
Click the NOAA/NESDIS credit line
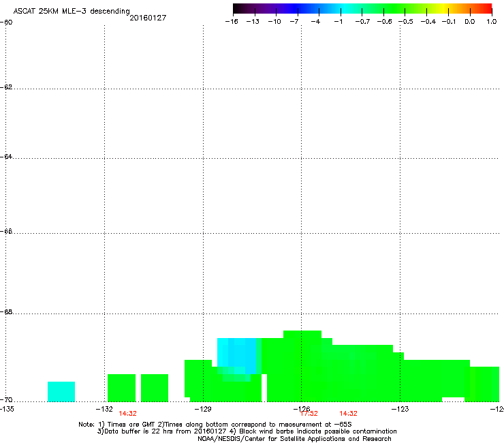(x=294, y=439)
